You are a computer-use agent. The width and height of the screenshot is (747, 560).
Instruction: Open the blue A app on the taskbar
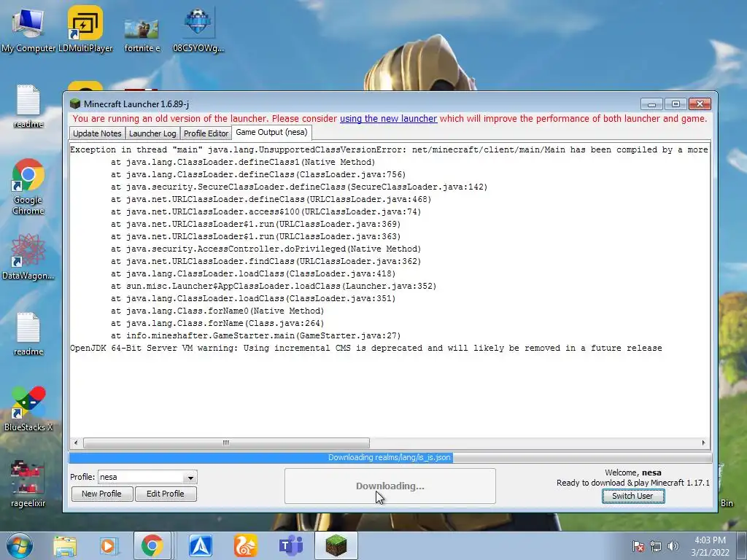(x=201, y=545)
